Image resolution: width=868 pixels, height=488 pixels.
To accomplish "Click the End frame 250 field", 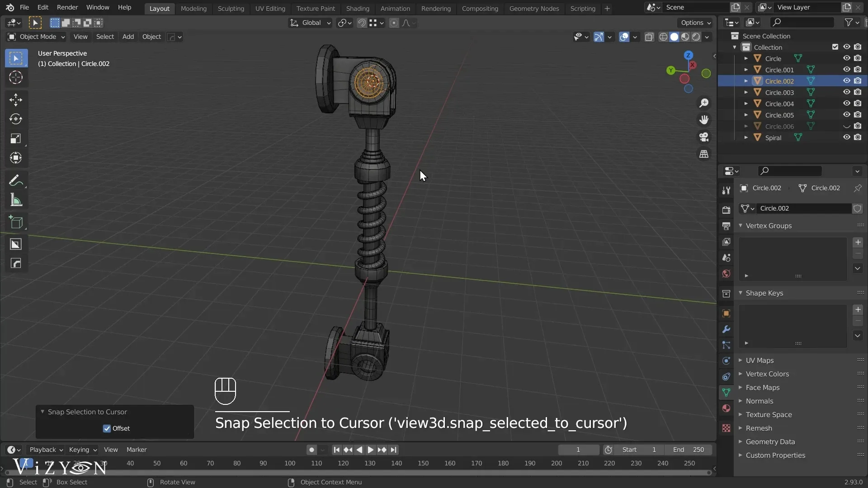I will (688, 450).
